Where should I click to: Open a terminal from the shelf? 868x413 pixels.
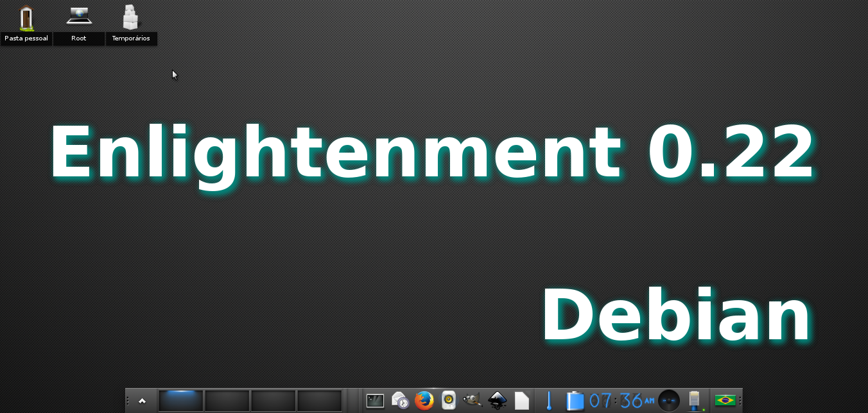click(x=375, y=400)
